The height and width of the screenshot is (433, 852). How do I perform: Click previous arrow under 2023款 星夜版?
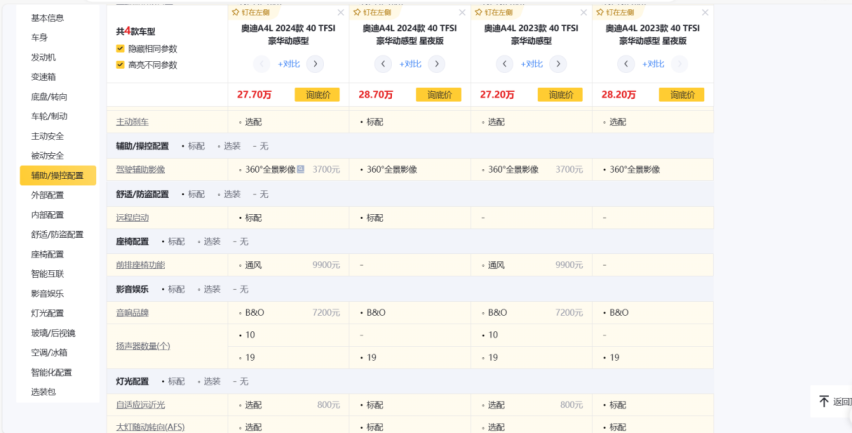626,64
